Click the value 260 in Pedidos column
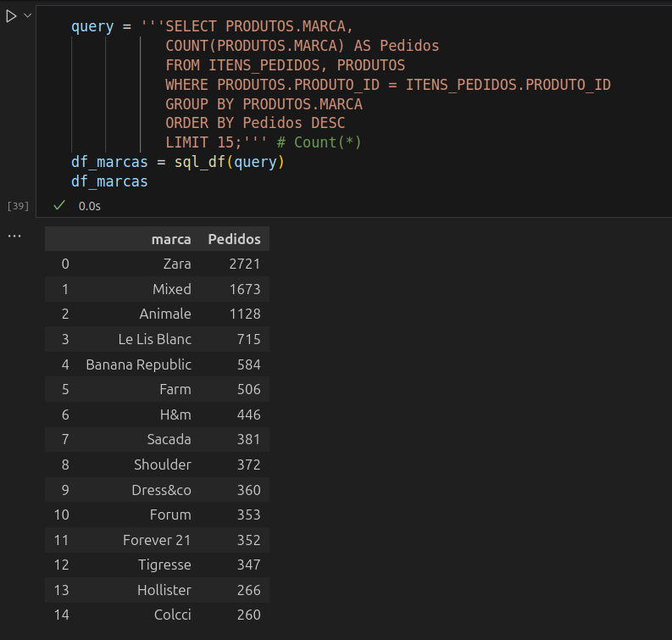 point(248,615)
